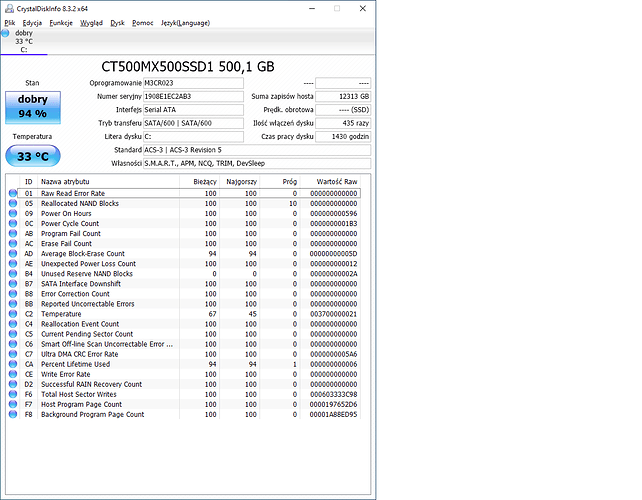Viewport: 642px width, 500px height.
Task: Click the Wartość Raw column header
Action: (330, 181)
